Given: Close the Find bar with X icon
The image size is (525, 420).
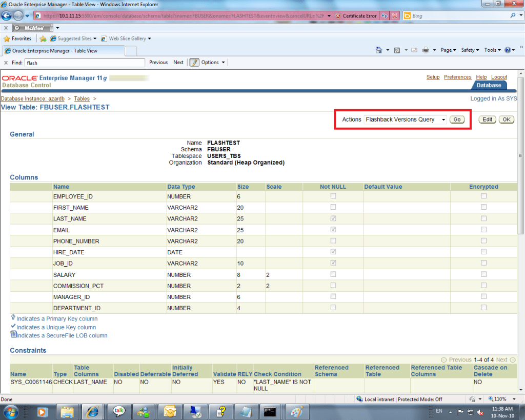Looking at the screenshot, I should (x=6, y=63).
